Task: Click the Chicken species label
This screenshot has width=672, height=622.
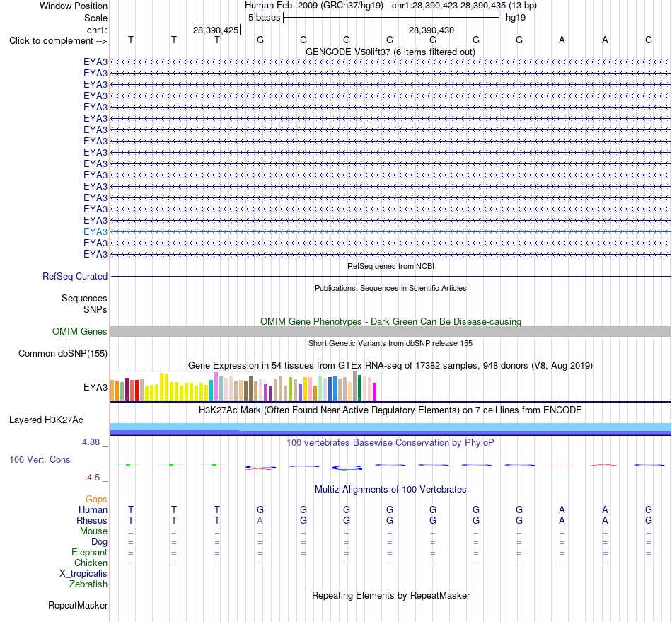Action: (91, 563)
